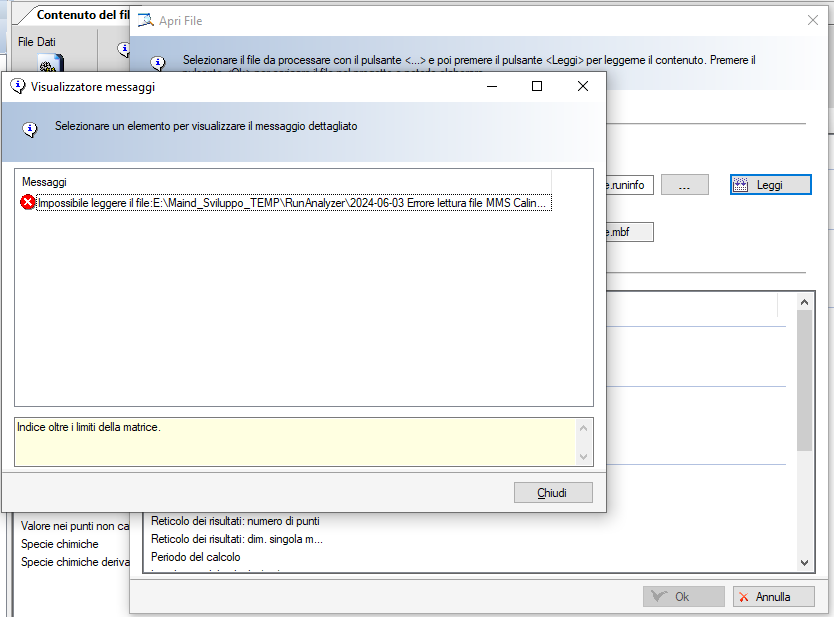Image resolution: width=834 pixels, height=617 pixels.
Task: Click the Visualizzatore messaggi title bar icon
Action: click(x=18, y=86)
